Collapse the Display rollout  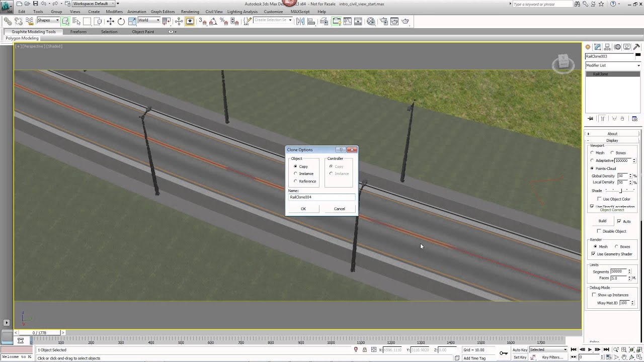tap(612, 140)
